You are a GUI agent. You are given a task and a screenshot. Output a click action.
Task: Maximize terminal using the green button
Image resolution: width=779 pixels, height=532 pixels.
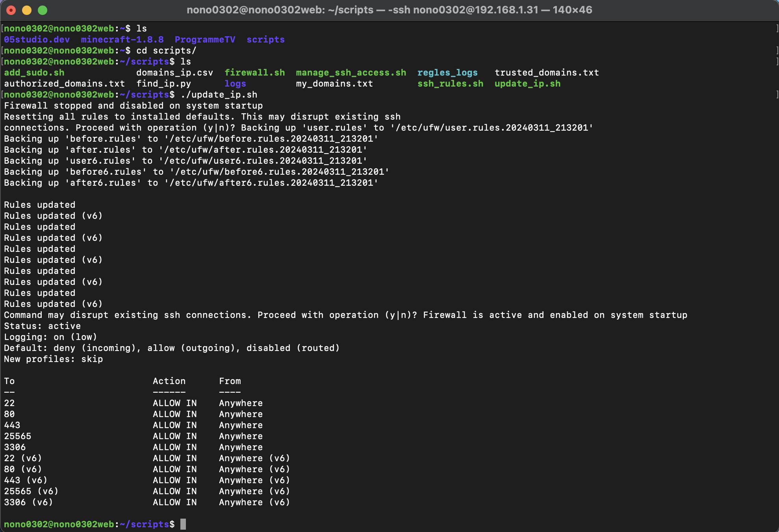(x=43, y=10)
